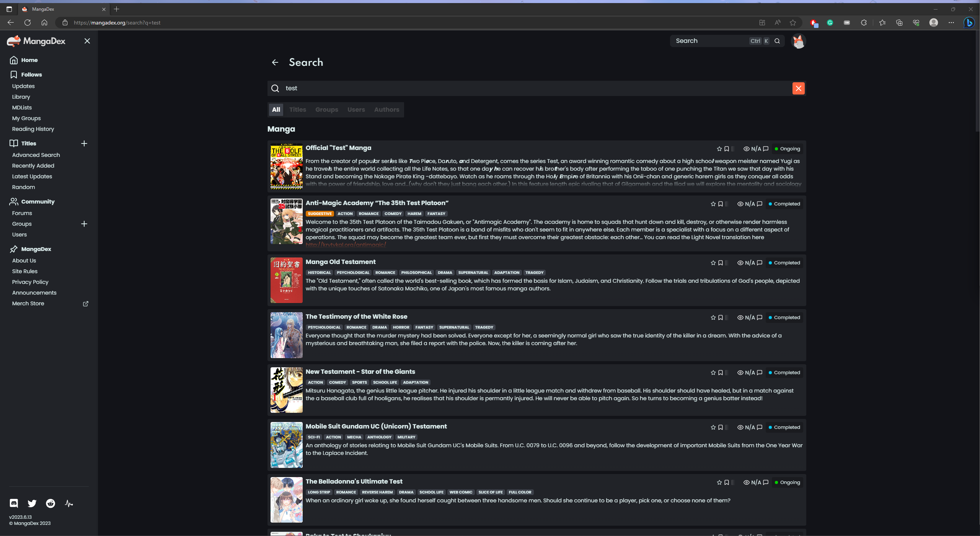Open the Twitter icon in sidebar footer
Viewport: 980px width, 536px height.
click(32, 503)
